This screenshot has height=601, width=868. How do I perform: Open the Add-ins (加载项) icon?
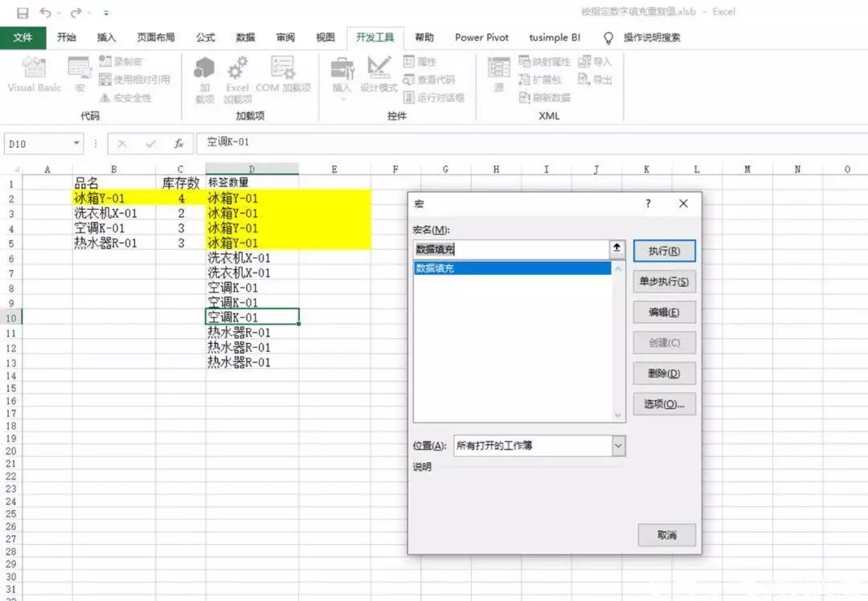[204, 79]
